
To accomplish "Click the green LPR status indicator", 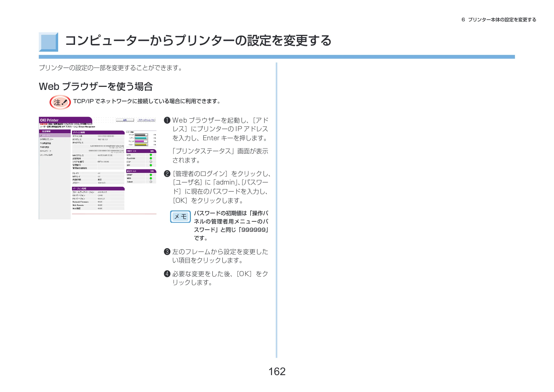I will tap(151, 155).
